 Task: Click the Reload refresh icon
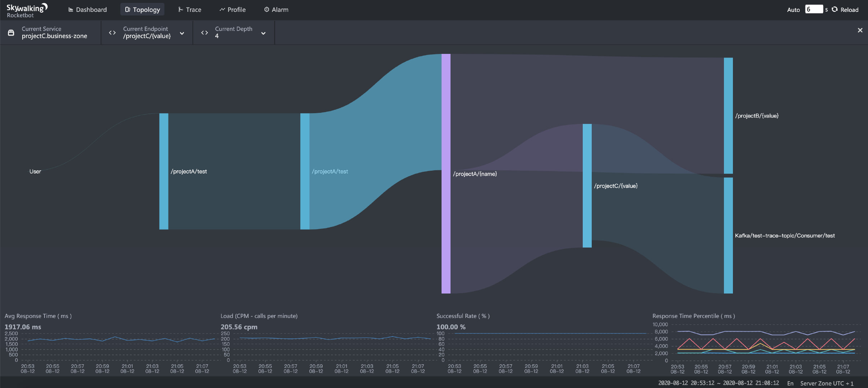coord(835,9)
